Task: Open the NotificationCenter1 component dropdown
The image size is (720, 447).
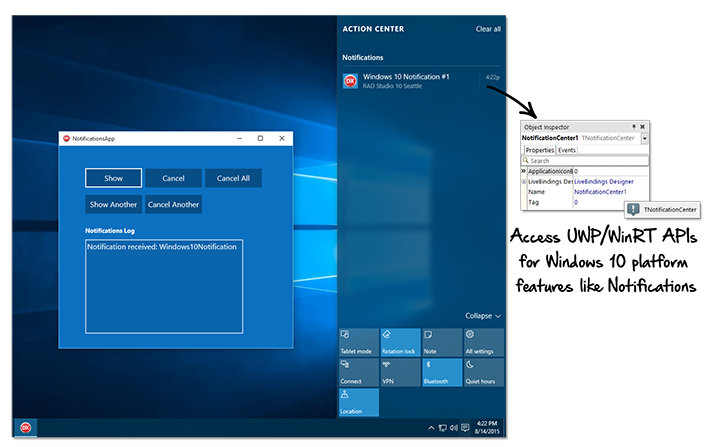Action: (x=645, y=138)
